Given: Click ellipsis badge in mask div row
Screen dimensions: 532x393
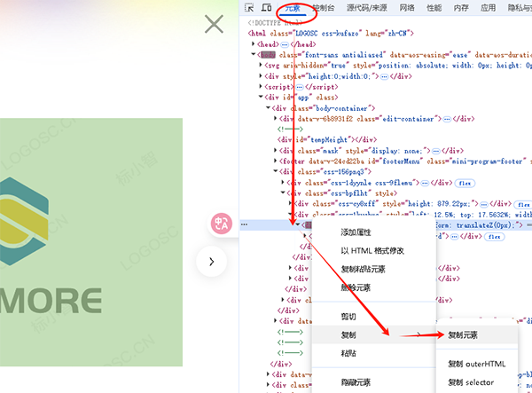Looking at the screenshot, I should pos(436,151).
